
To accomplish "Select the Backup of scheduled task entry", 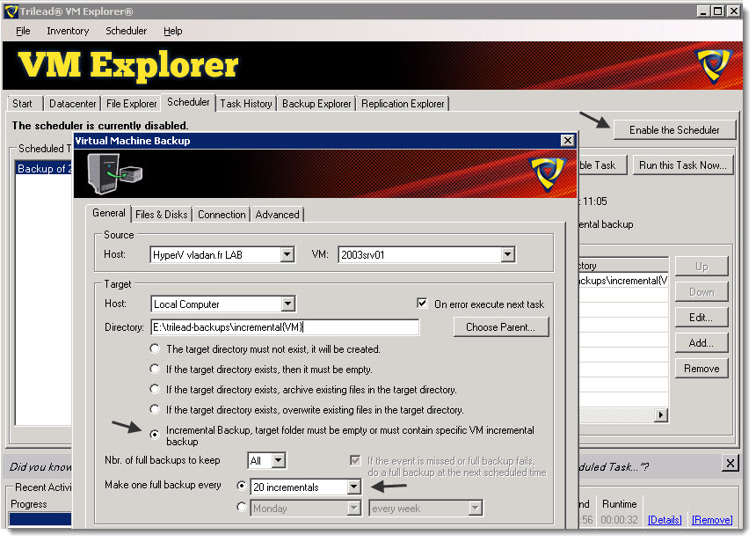I will pos(44,168).
